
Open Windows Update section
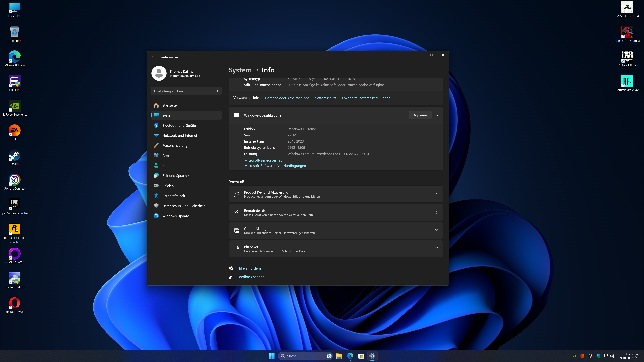tap(175, 216)
